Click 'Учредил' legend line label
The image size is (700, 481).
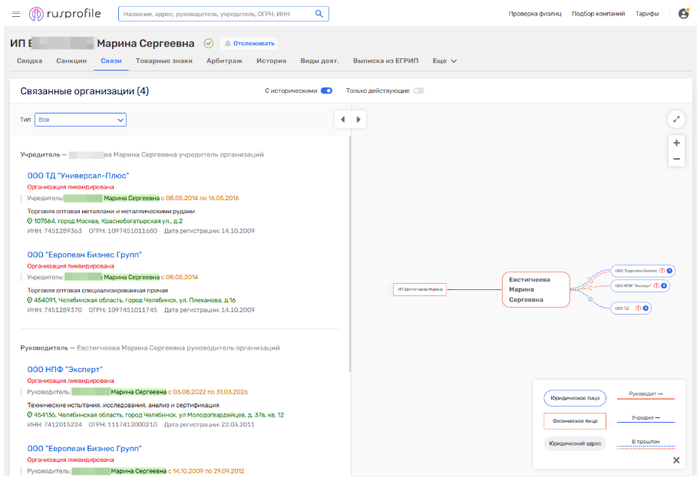646,418
